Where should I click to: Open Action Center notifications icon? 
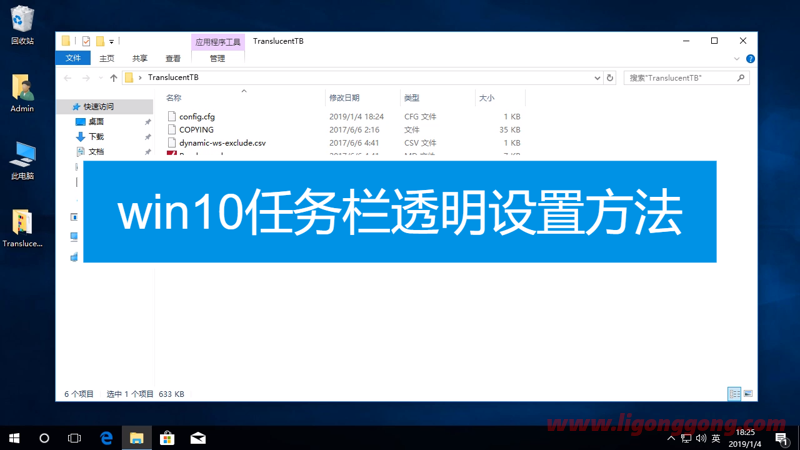pyautogui.click(x=782, y=438)
